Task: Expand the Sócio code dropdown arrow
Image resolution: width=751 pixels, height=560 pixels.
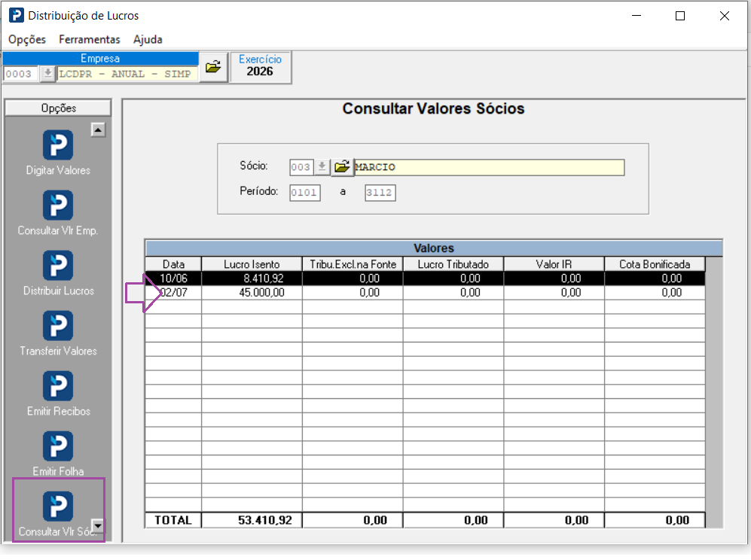Action: pyautogui.click(x=322, y=167)
